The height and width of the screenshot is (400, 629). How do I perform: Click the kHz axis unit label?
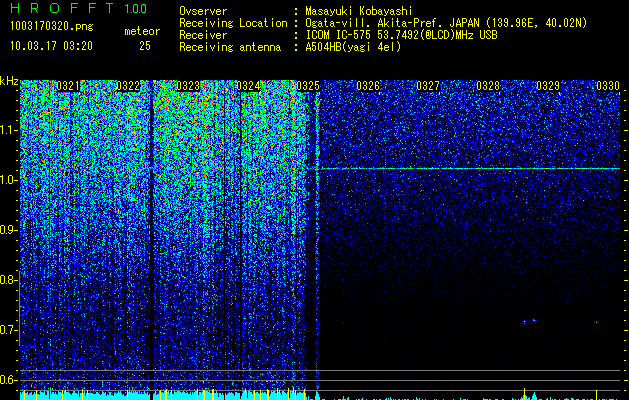click(9, 81)
